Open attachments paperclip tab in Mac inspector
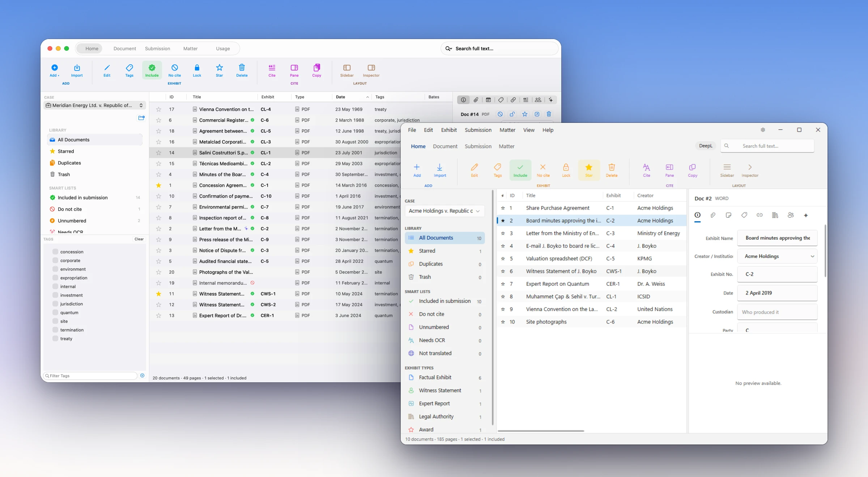The height and width of the screenshot is (477, 868). point(476,100)
